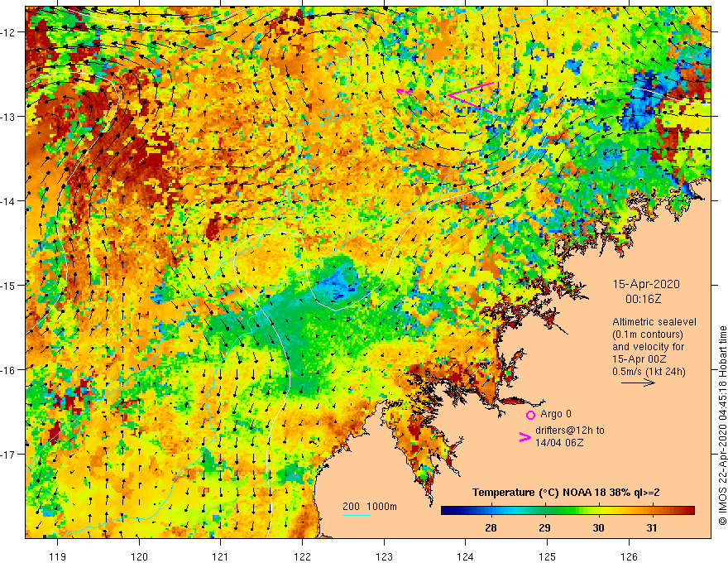Click the longitude axis label '121'

coord(221,556)
